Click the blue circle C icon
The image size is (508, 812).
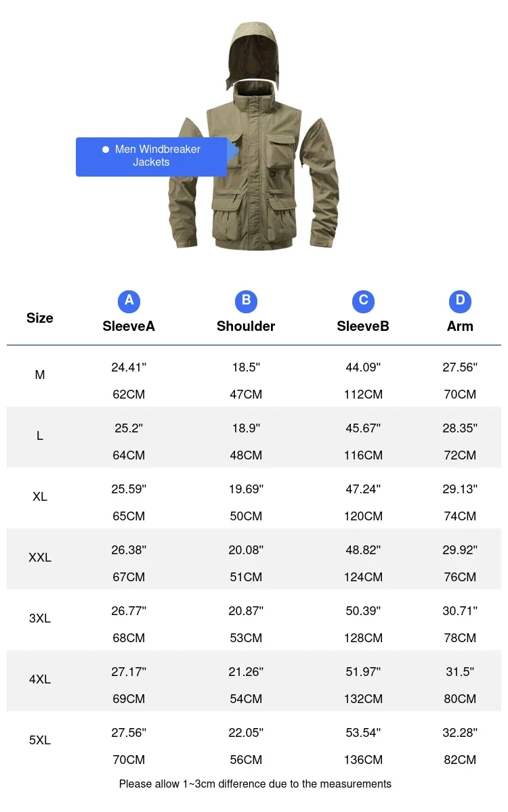(x=363, y=300)
